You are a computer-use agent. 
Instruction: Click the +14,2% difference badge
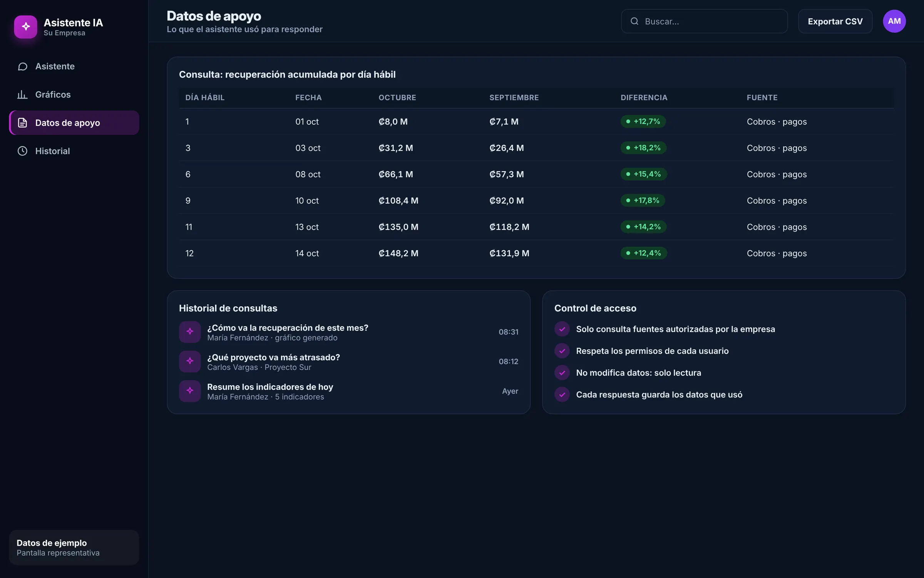643,227
